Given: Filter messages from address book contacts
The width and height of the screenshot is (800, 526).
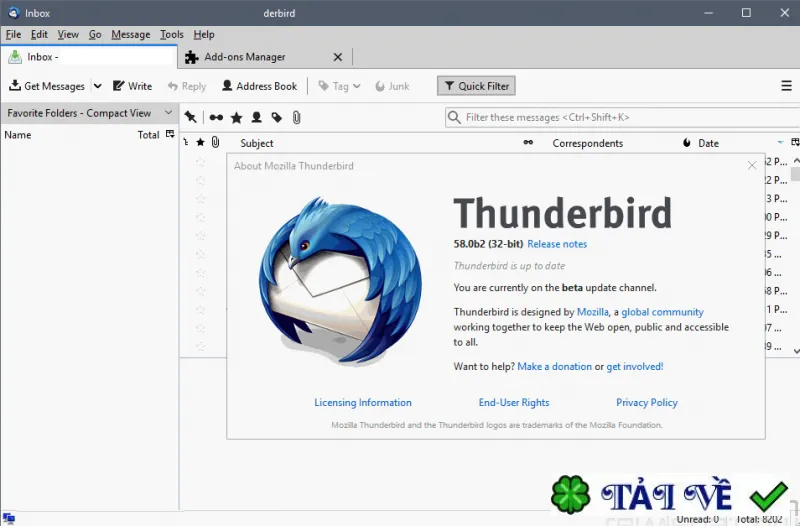Looking at the screenshot, I should 256,118.
